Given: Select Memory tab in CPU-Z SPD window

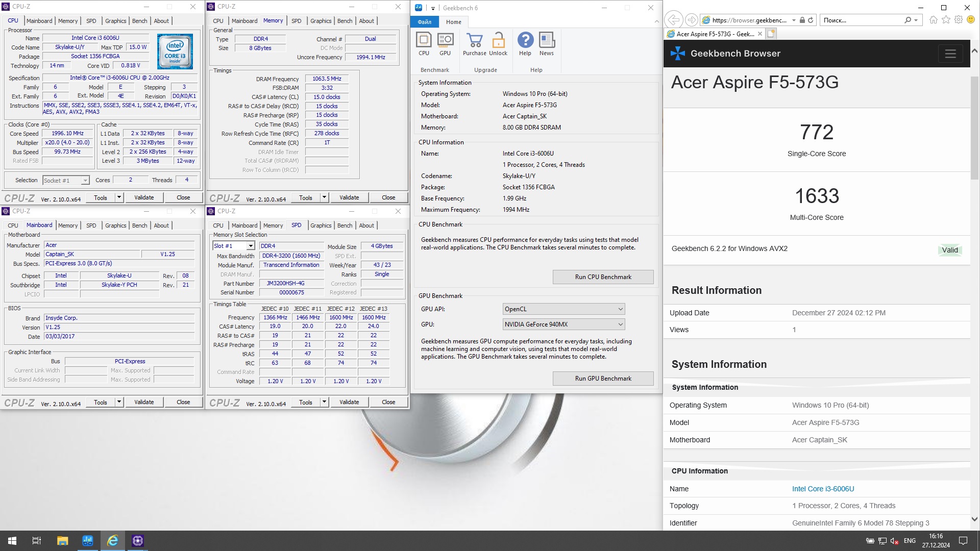Looking at the screenshot, I should click(273, 226).
